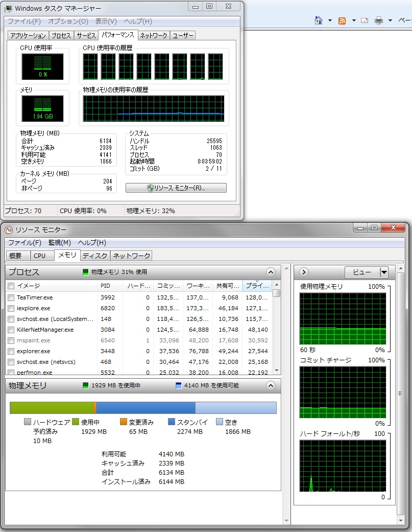Image resolution: width=412 pixels, height=532 pixels.
Task: Sort by ワーキ... column header
Action: pos(198,286)
